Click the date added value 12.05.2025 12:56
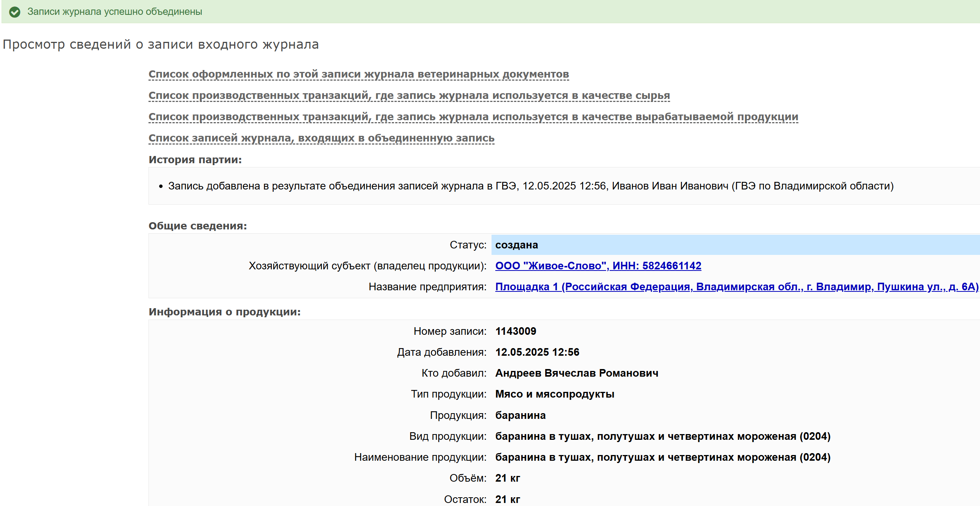 [537, 352]
